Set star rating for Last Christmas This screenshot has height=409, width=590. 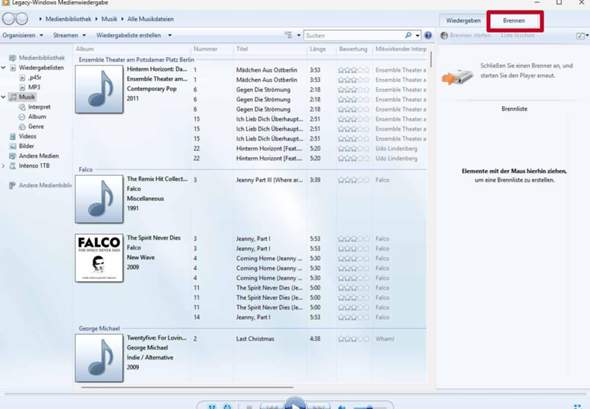coord(353,339)
